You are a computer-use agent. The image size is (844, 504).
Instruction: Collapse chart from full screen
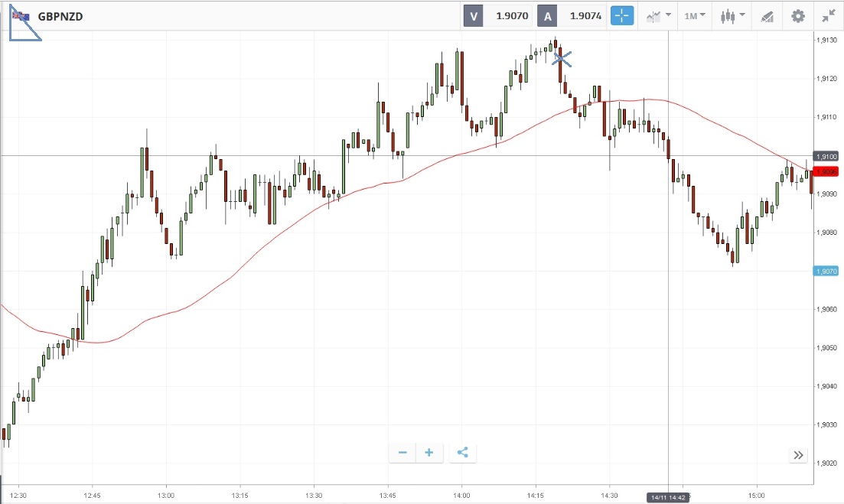click(x=829, y=15)
